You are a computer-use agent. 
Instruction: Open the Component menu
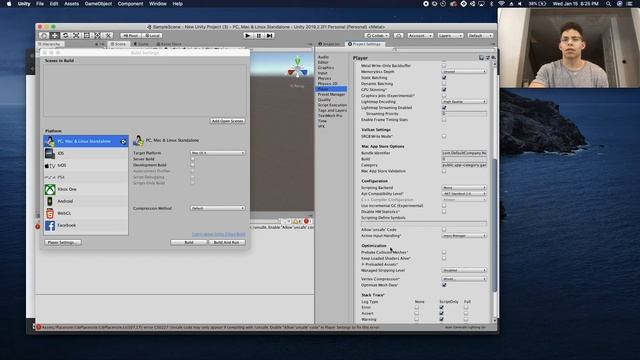pos(130,4)
